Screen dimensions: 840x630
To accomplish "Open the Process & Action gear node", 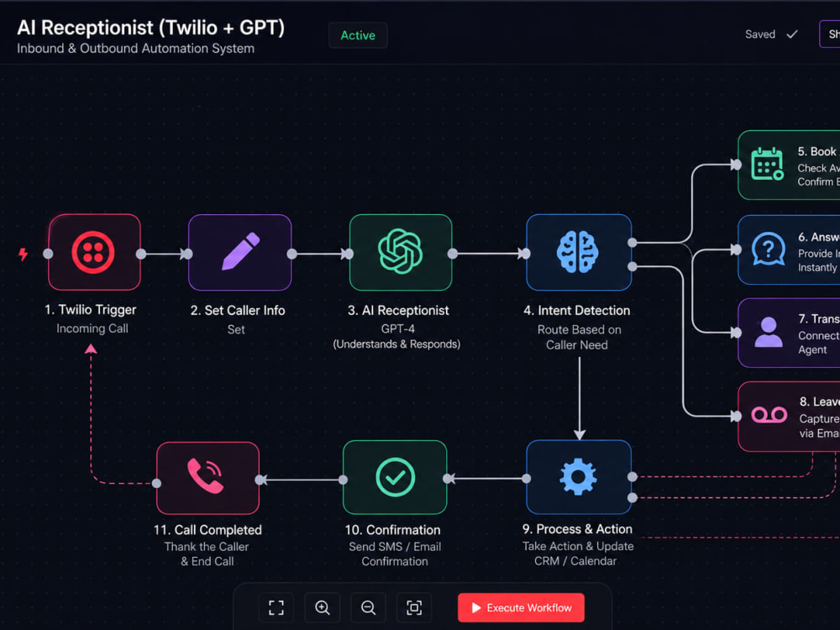I will coord(579,477).
